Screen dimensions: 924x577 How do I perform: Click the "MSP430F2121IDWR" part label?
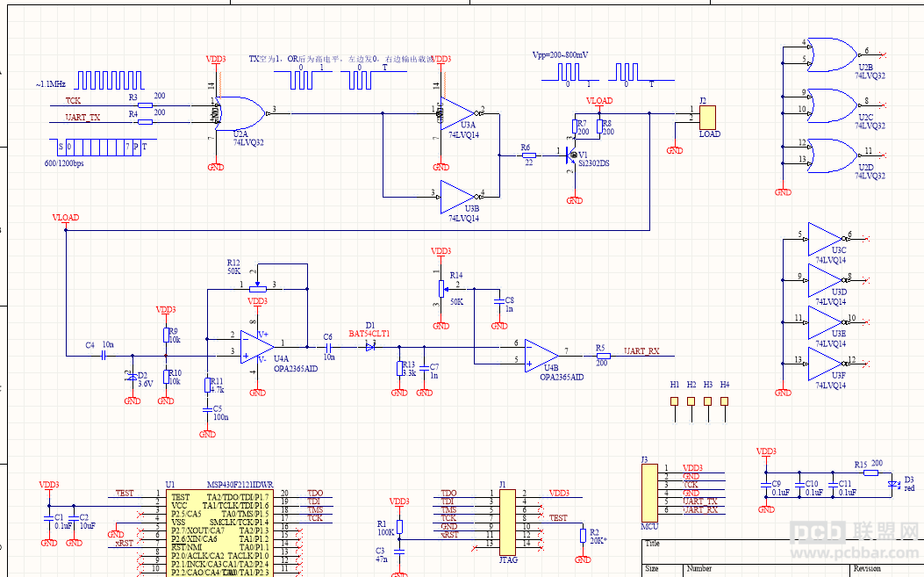pyautogui.click(x=240, y=485)
